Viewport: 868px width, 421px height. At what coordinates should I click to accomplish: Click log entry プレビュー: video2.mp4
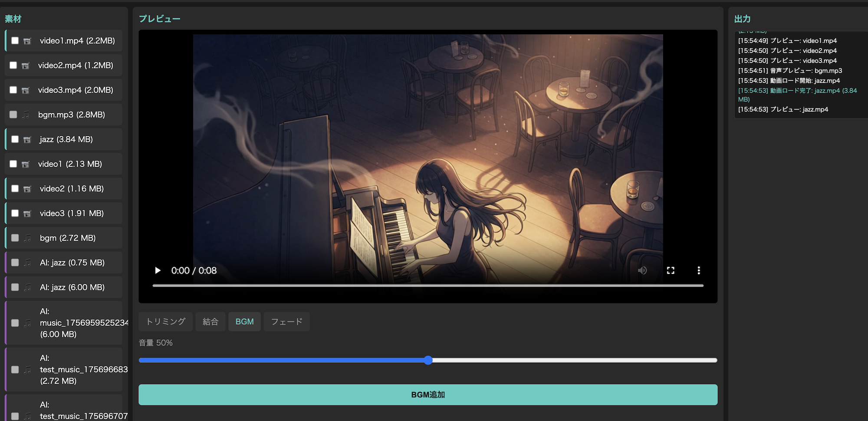pyautogui.click(x=787, y=50)
